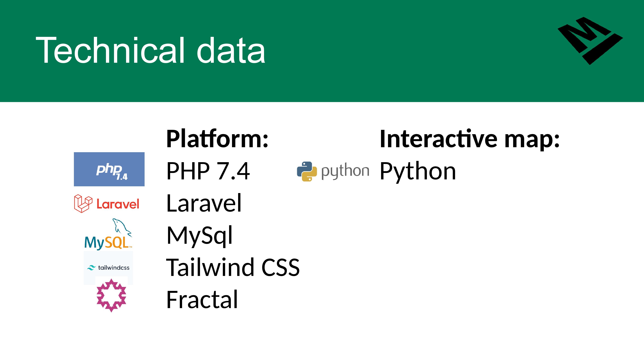
Task: Select the MySql text line
Action: tap(199, 236)
